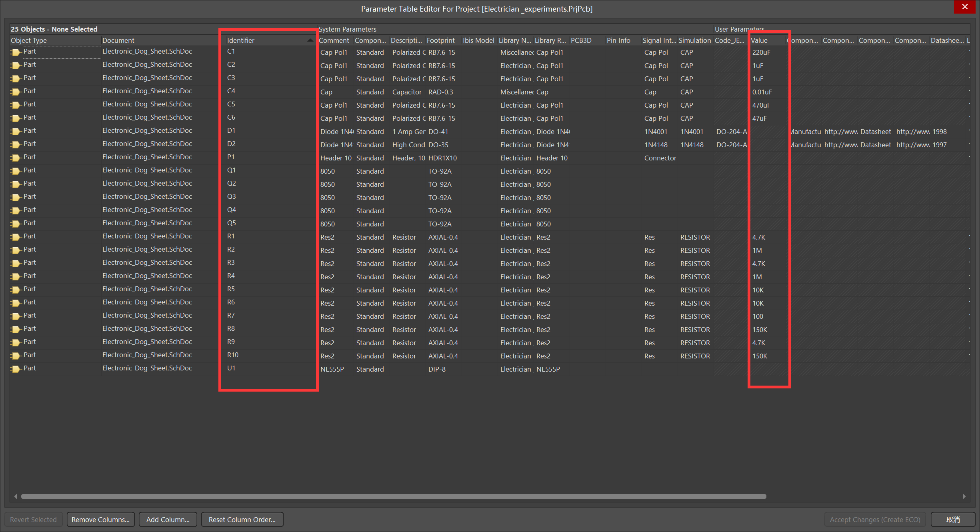980x532 pixels.
Task: Click the Comment column header
Action: [x=334, y=40]
